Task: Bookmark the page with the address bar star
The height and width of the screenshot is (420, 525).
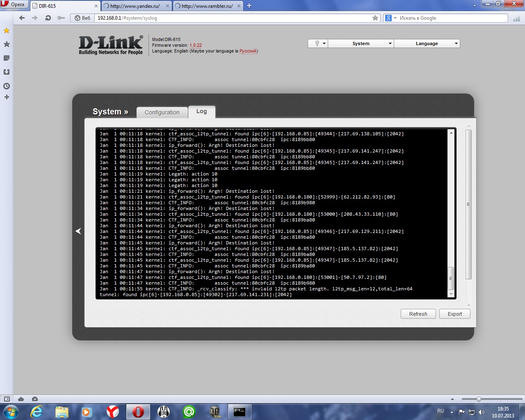Action: click(x=375, y=18)
